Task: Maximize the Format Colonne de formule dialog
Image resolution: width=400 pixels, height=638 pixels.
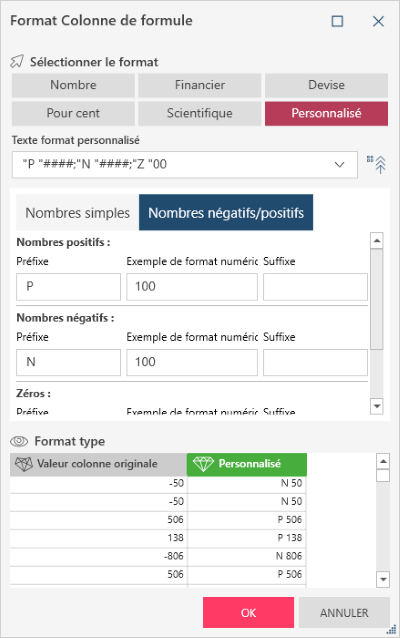Action: (337, 21)
